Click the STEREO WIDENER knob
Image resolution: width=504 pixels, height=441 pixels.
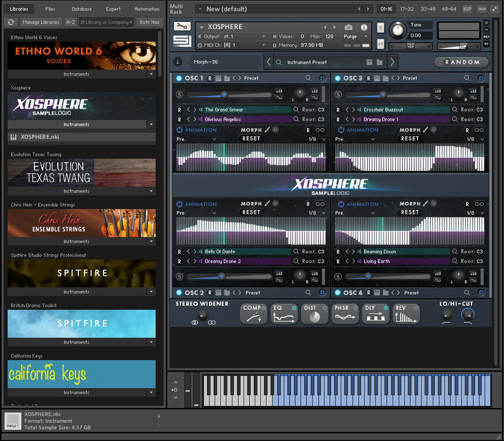coord(203,314)
